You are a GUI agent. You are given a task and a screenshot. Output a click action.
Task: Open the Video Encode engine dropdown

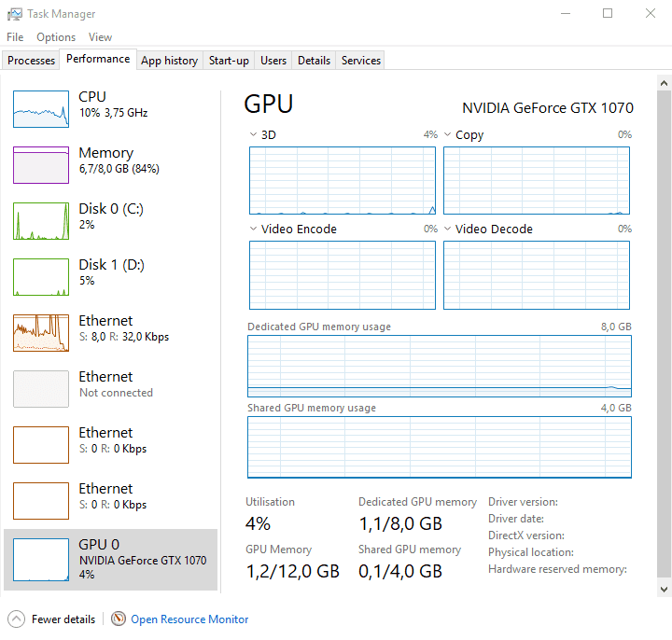pyautogui.click(x=253, y=229)
